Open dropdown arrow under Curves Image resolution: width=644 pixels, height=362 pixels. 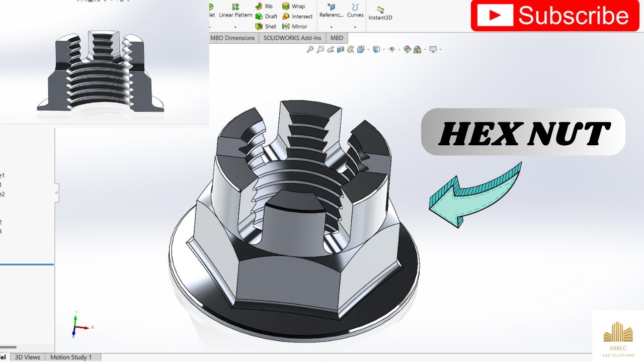tap(355, 27)
